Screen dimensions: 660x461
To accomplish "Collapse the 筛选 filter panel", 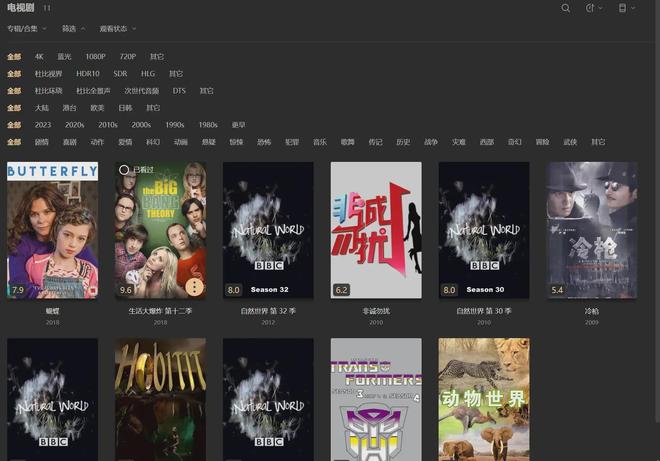I will (73, 29).
